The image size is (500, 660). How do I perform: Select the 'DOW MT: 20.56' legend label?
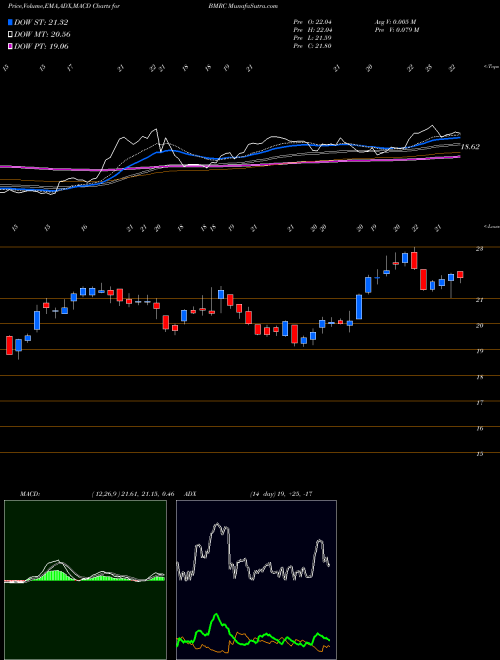pos(42,35)
